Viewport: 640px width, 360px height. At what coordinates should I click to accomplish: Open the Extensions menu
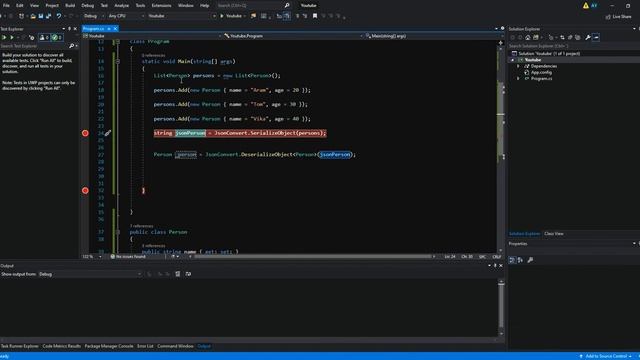click(161, 5)
